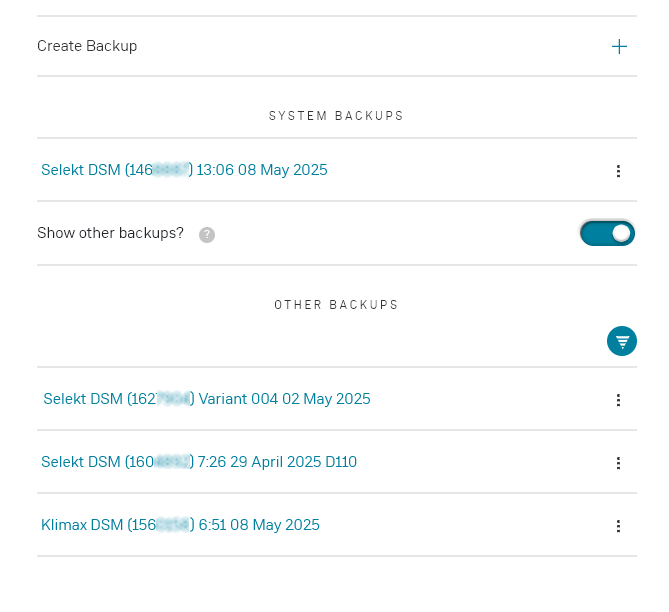Open Selekt DSM 13:06 08 May 2025 backup
The image size is (669, 612).
click(x=184, y=170)
